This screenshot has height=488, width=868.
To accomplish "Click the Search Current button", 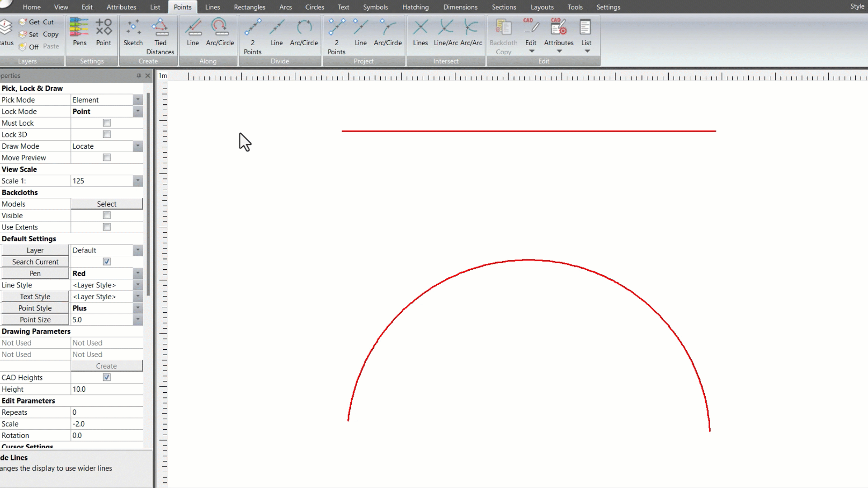I will coord(35,262).
